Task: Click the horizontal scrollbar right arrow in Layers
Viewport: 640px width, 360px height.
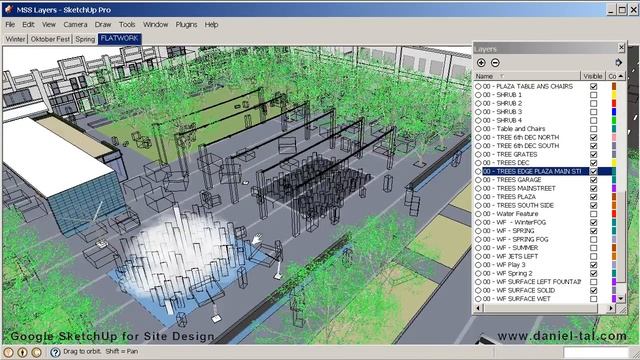Action: click(x=611, y=309)
